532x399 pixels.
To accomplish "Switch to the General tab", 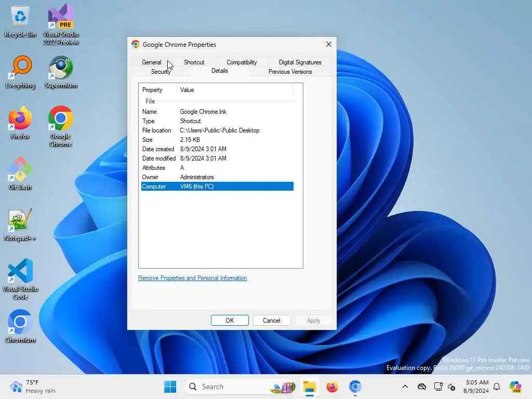I will tap(152, 62).
